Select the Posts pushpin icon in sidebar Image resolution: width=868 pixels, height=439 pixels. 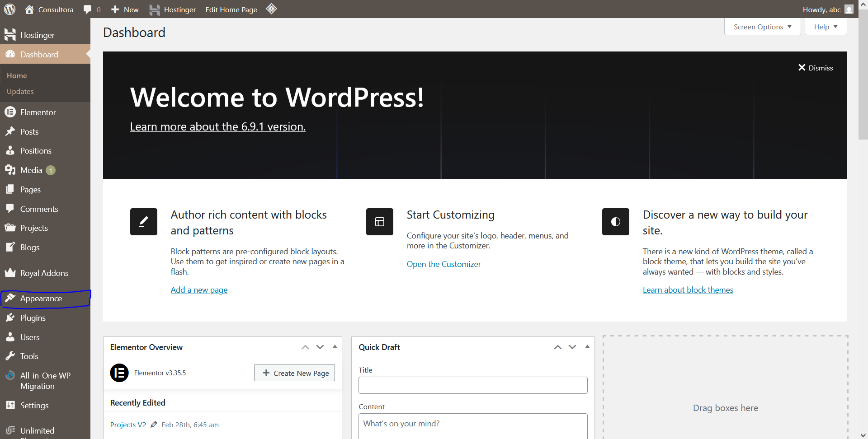pyautogui.click(x=10, y=131)
